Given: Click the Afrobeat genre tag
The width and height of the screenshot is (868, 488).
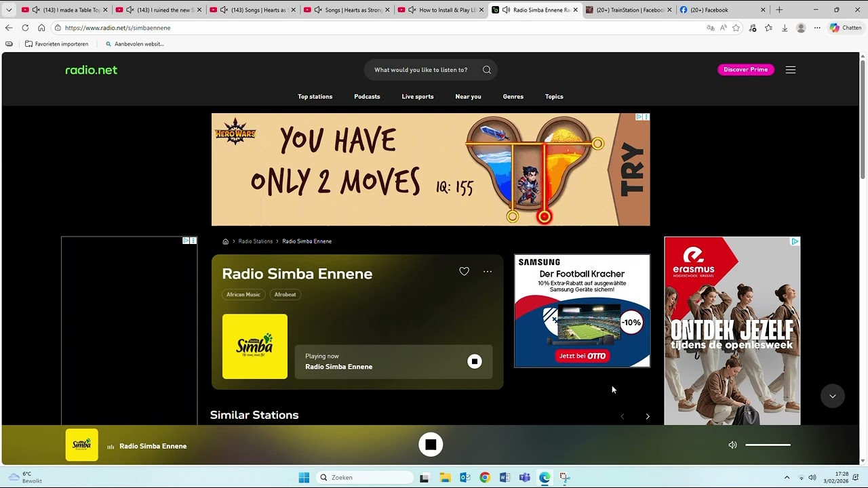Looking at the screenshot, I should coord(285,294).
